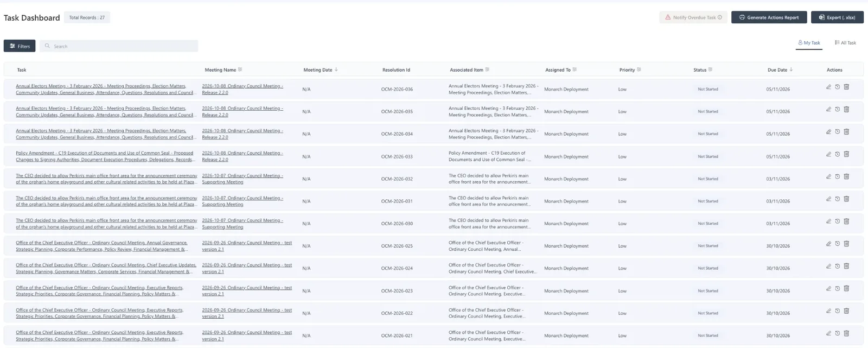This screenshot has width=868, height=348.
Task: Open the Priority column filter
Action: (x=639, y=69)
